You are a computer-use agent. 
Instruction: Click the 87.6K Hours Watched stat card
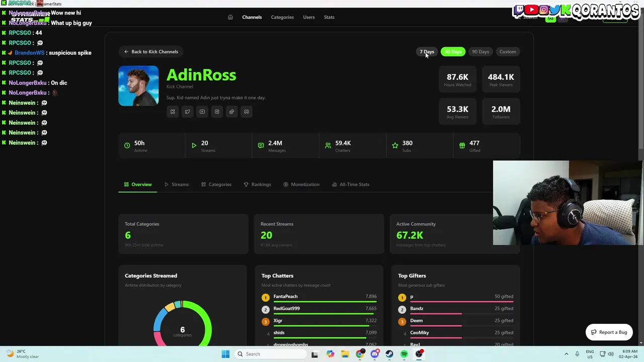(457, 79)
